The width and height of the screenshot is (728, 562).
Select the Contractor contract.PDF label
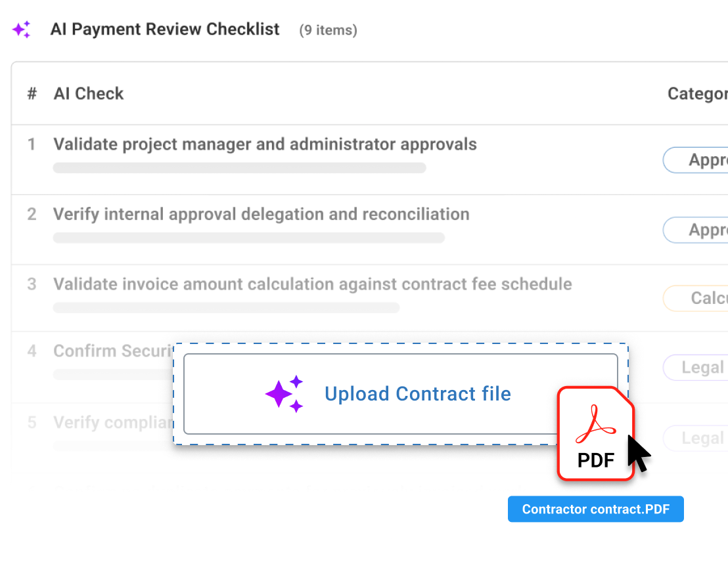click(595, 509)
